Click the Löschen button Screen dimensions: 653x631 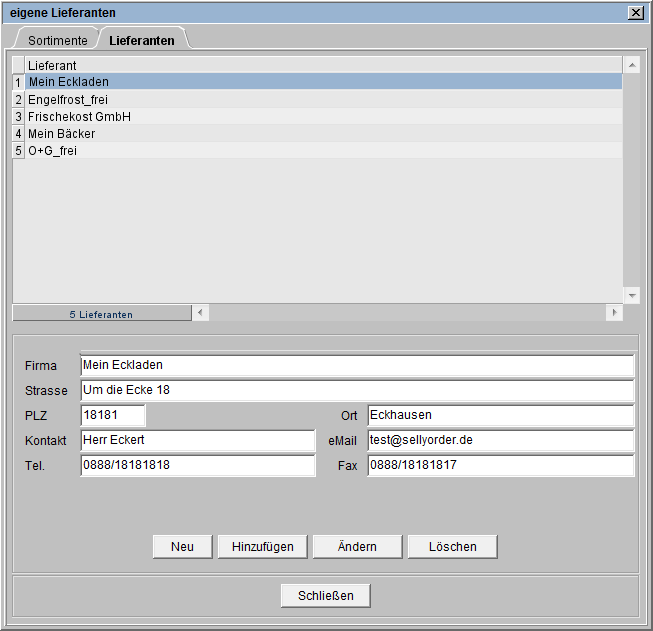452,546
